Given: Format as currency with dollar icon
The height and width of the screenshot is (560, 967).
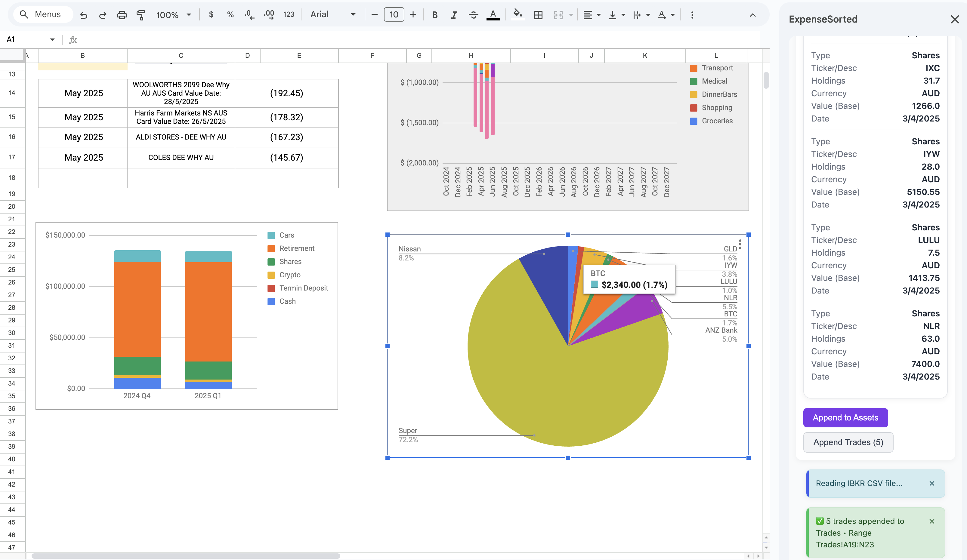Looking at the screenshot, I should pyautogui.click(x=211, y=14).
